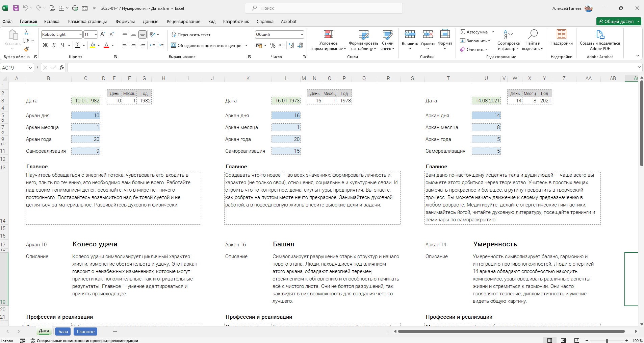Open Conditional Formatting (Условное форматирование)
The image size is (644, 343).
pyautogui.click(x=328, y=41)
